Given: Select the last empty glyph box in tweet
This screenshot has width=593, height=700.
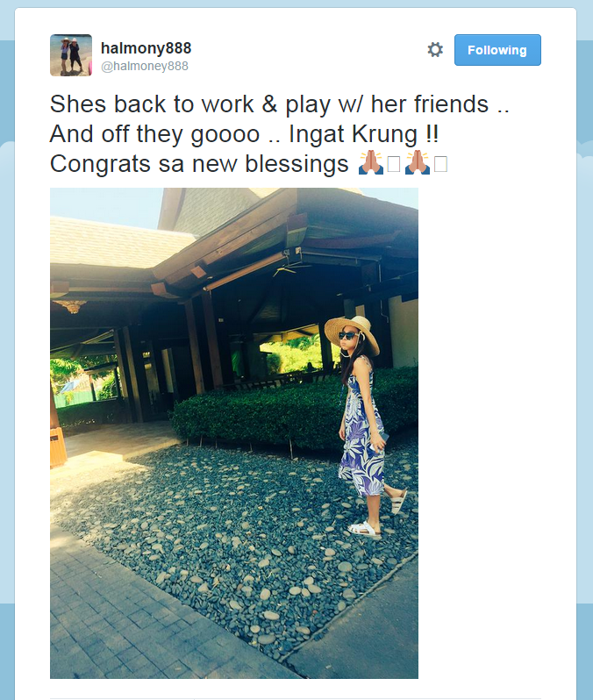Looking at the screenshot, I should coord(440,164).
